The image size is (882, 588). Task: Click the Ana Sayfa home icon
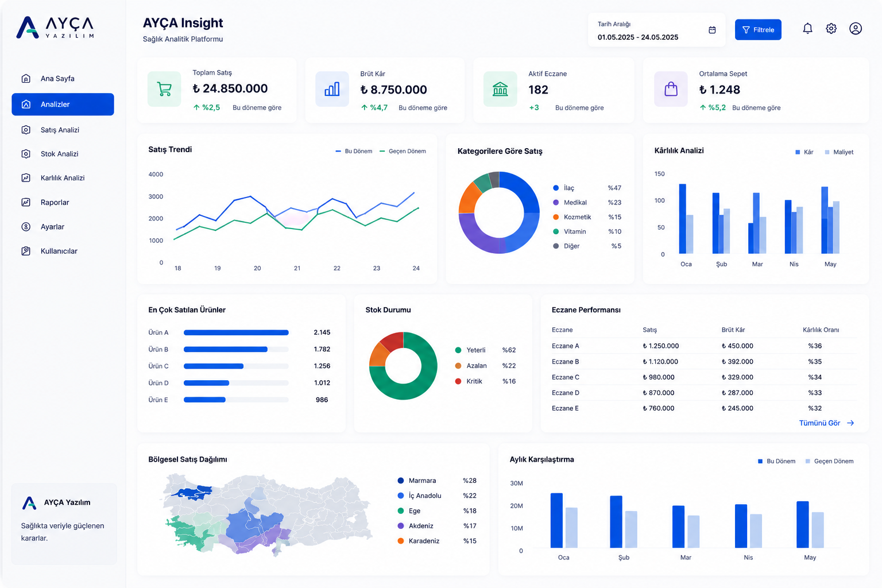(26, 79)
